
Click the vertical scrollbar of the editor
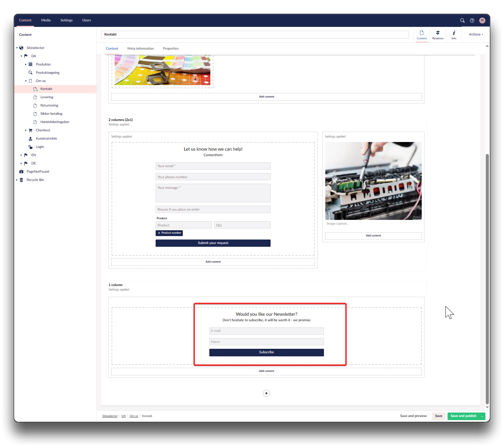point(487,276)
